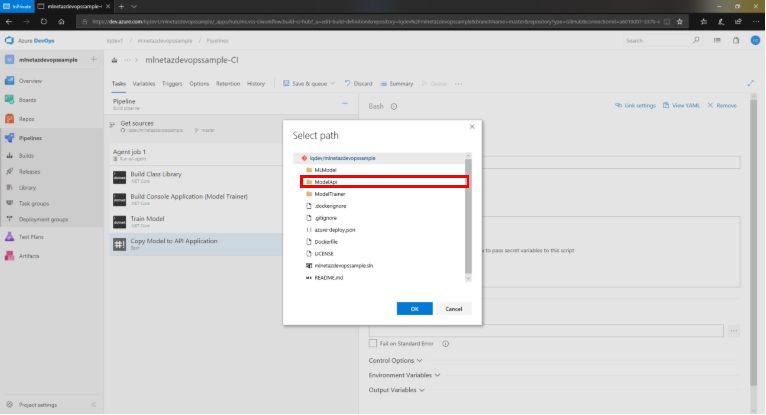The image size is (766, 415).
Task: Open Project settings gear
Action: [9, 405]
